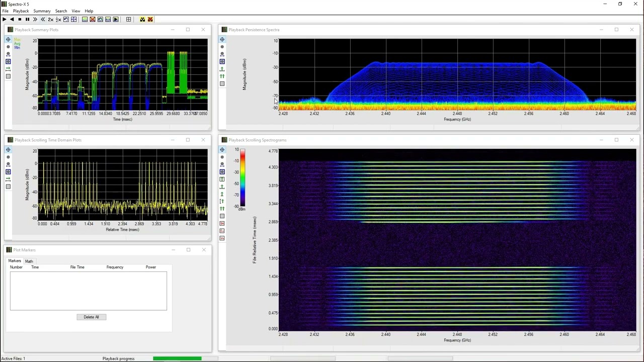The height and width of the screenshot is (362, 644).
Task: Set playback speed to 2x
Action: point(51,19)
